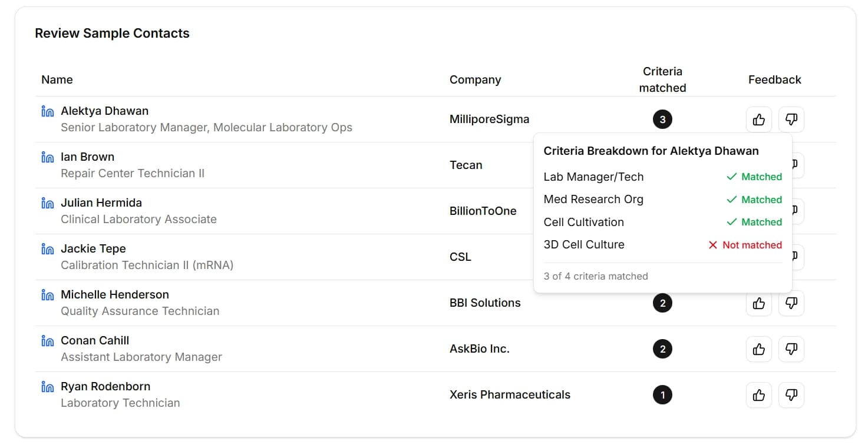
Task: Click the green checkmark beside Lab Manager/Tech
Action: click(x=731, y=177)
